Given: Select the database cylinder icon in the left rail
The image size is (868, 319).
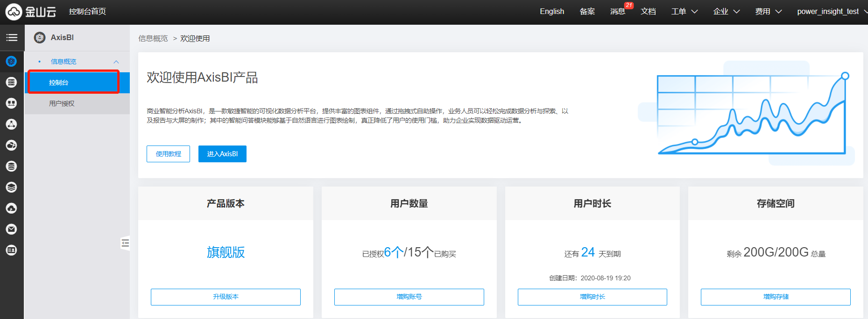Looking at the screenshot, I should pos(11,166).
